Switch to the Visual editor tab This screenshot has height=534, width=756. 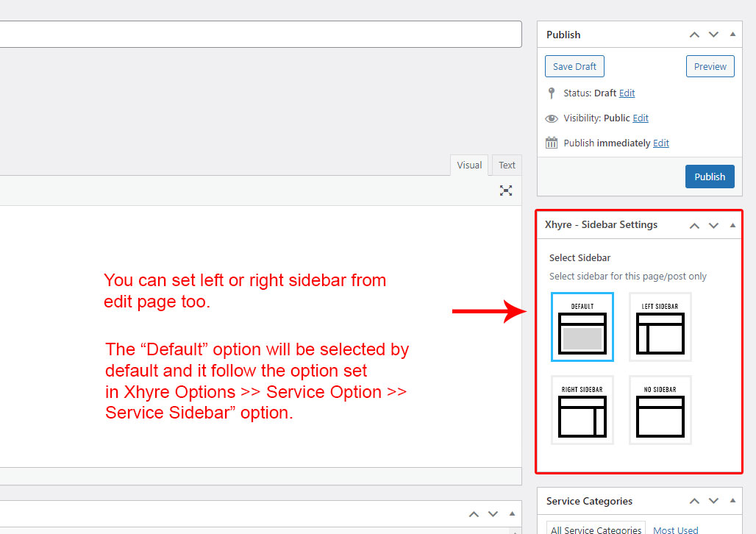click(469, 165)
